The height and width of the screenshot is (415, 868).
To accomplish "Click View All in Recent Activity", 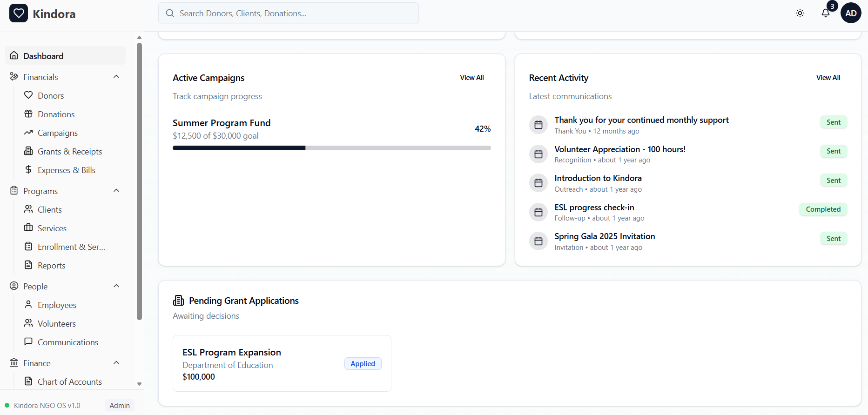I will pos(828,78).
